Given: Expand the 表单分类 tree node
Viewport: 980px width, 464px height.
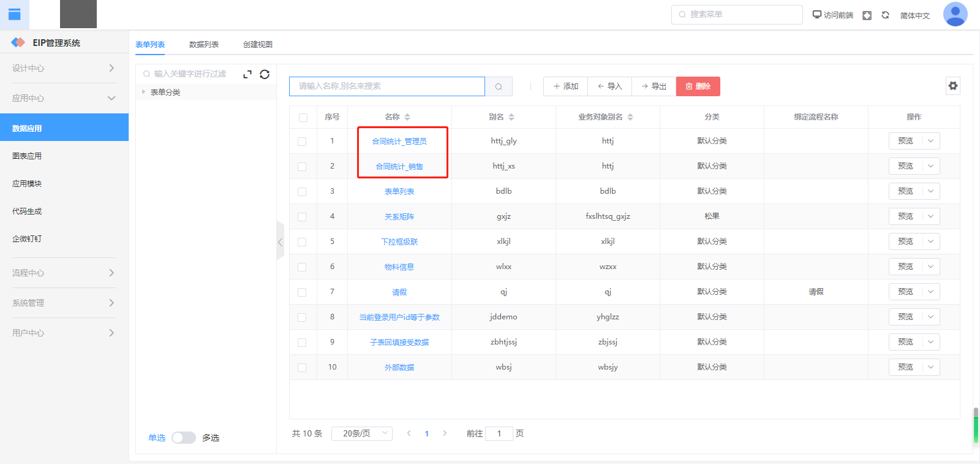Looking at the screenshot, I should 143,92.
